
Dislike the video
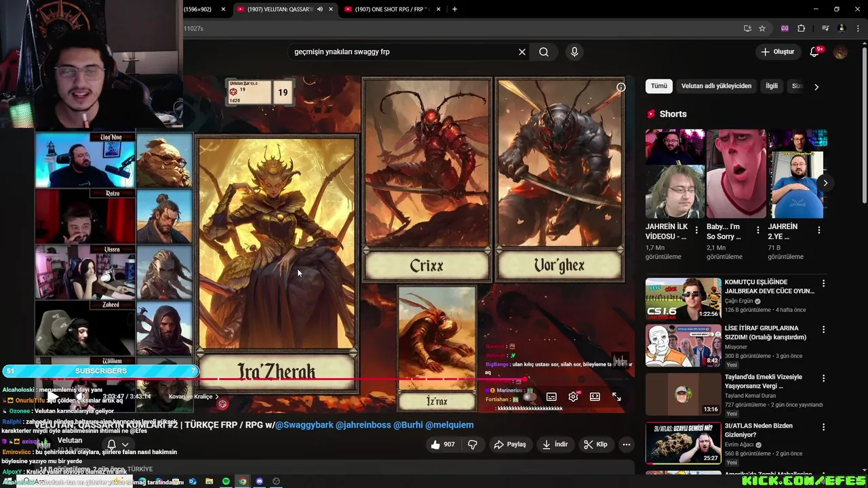point(473,445)
